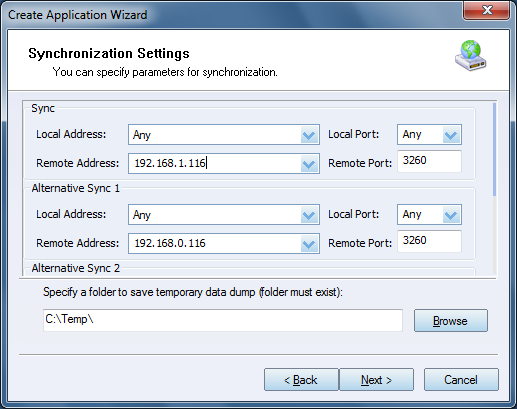Image resolution: width=517 pixels, height=409 pixels.
Task: Click the globe drive synchronization icon
Action: point(471,56)
